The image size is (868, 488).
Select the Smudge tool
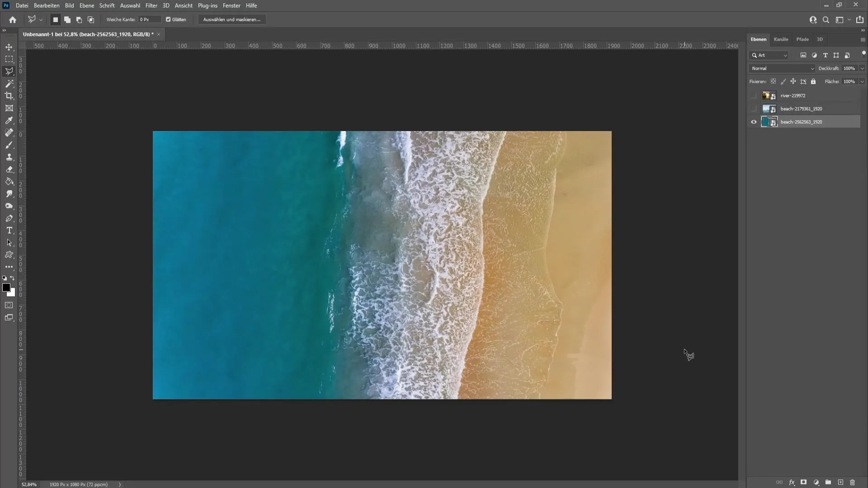pos(9,194)
